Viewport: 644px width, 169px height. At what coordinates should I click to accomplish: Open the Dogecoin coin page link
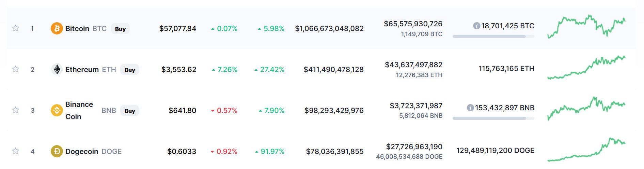82,152
